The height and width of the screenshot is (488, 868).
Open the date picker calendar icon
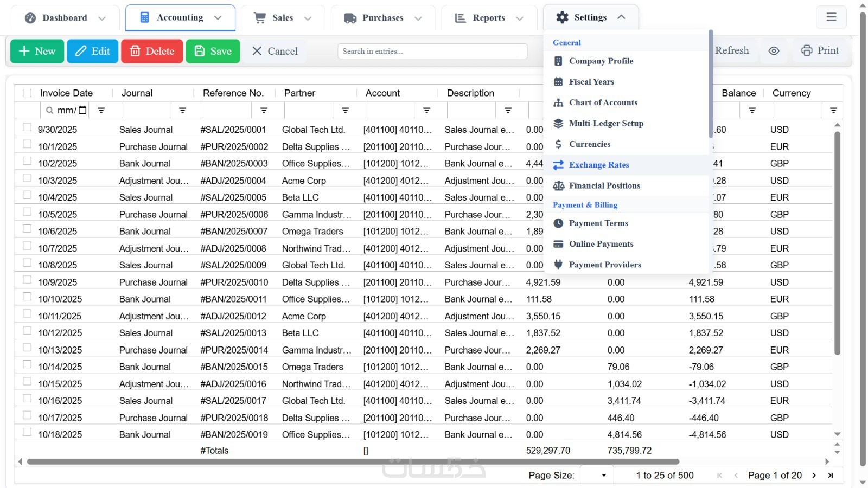tap(82, 110)
